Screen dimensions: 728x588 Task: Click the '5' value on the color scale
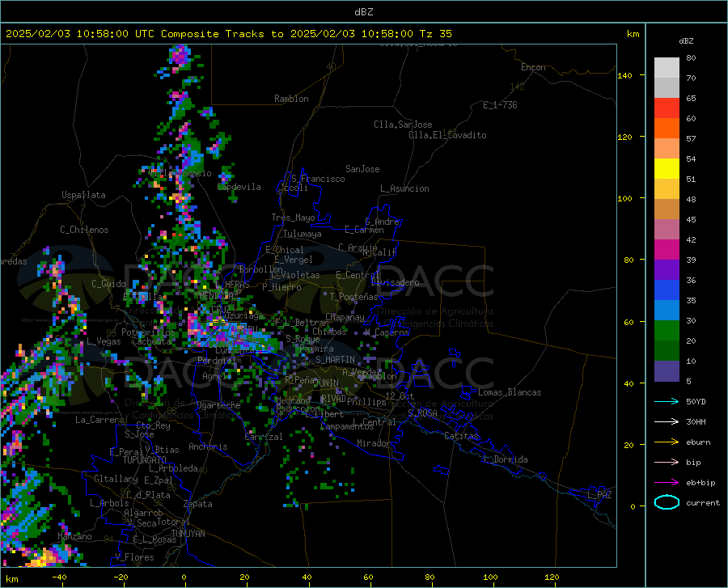point(688,382)
